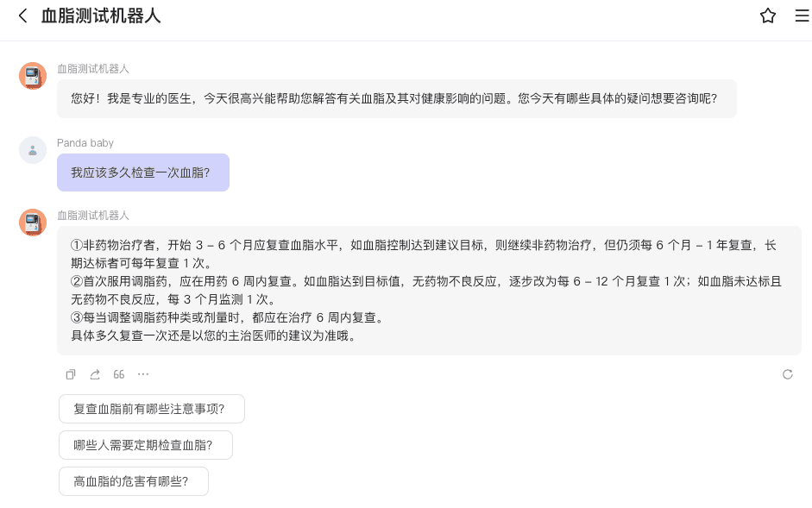812x508 pixels.
Task: Open the hamburger menu
Action: point(802,16)
